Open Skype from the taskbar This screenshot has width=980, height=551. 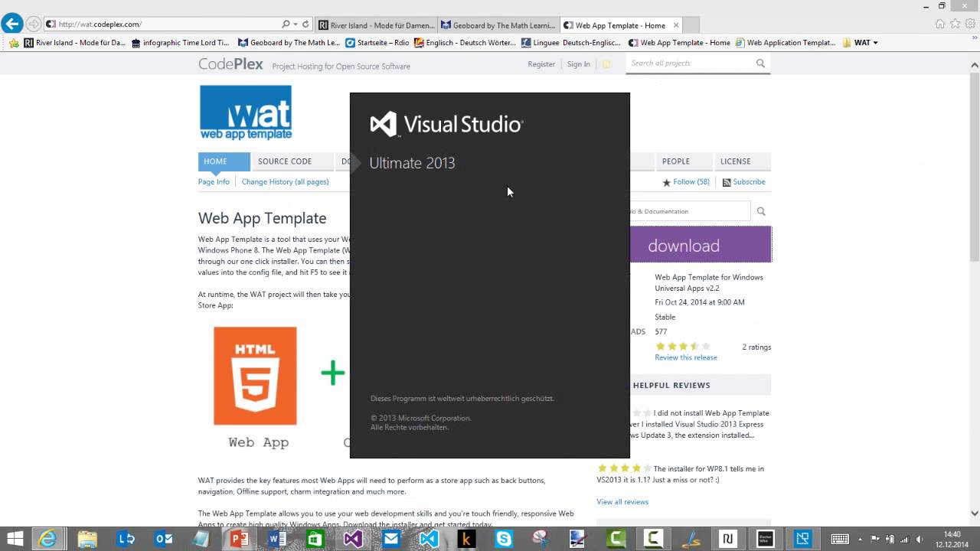[x=504, y=539]
